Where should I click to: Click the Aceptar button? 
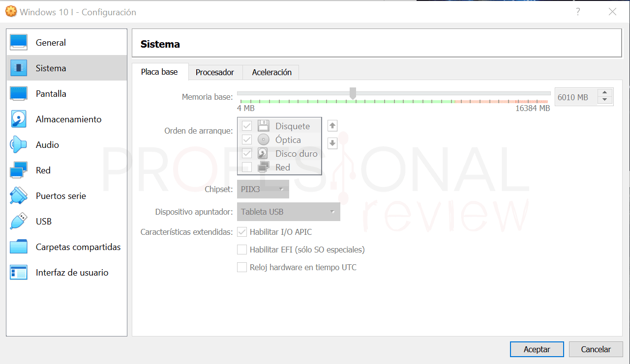tap(537, 349)
